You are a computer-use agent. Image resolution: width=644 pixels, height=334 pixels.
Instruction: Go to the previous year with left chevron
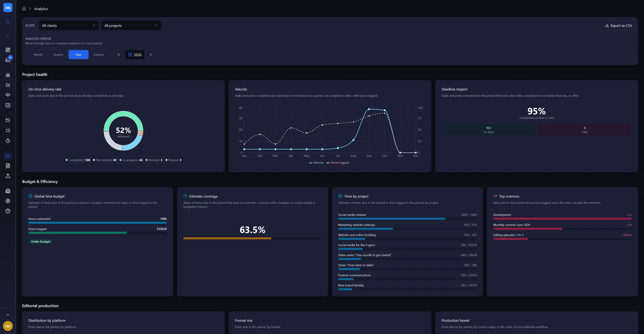tap(119, 55)
